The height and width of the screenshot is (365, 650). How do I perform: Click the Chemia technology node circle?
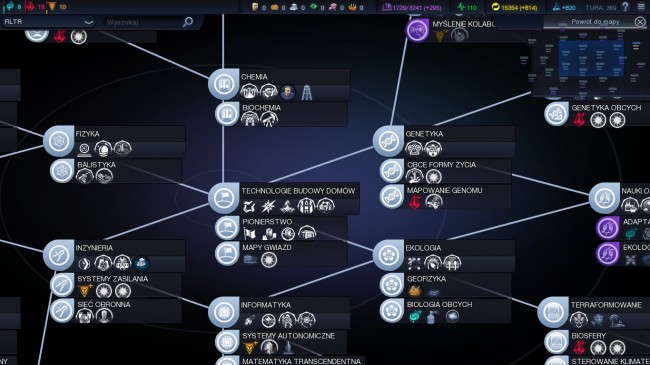pyautogui.click(x=223, y=84)
